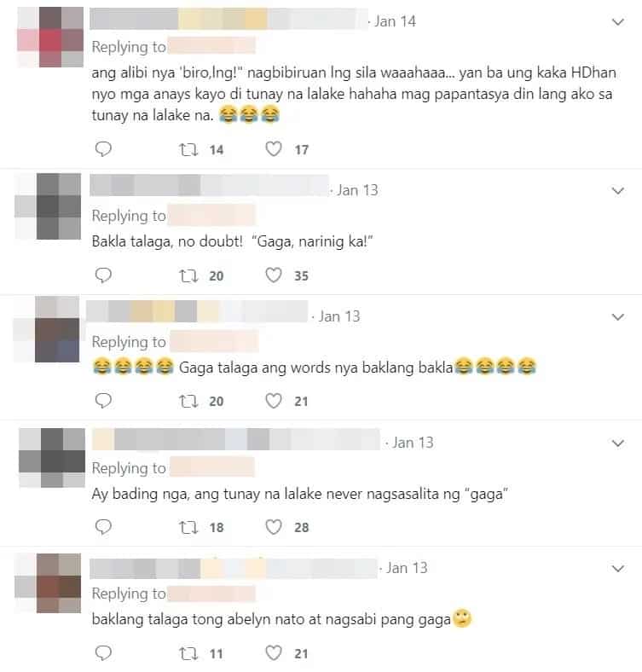Image resolution: width=642 pixels, height=672 pixels.
Task: Like the tweet showing 28 likes
Action: (274, 527)
